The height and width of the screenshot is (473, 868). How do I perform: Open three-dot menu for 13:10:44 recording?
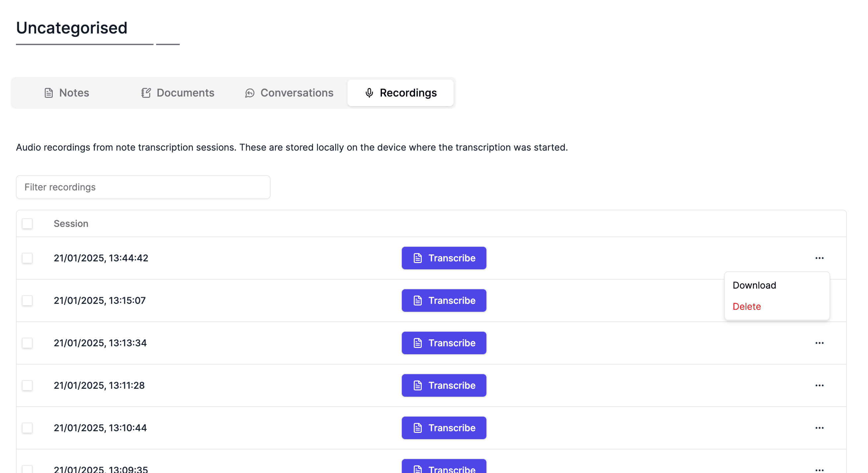coord(819,428)
